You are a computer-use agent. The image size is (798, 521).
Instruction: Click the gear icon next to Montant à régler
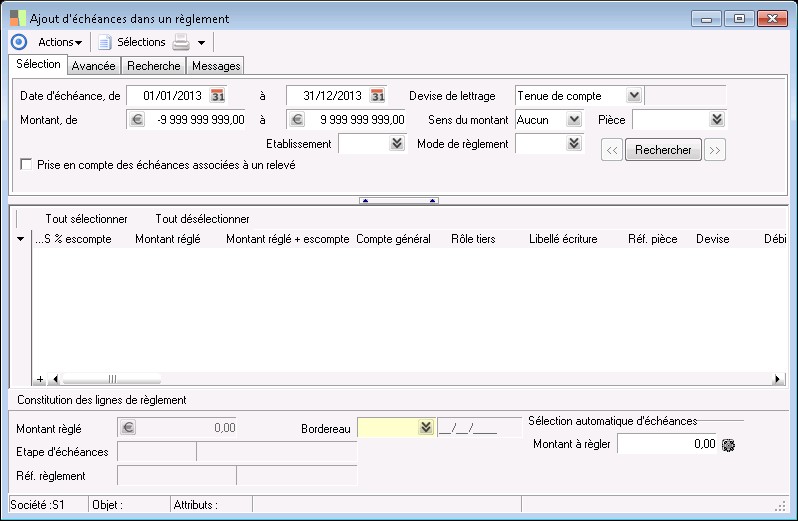[x=729, y=444]
